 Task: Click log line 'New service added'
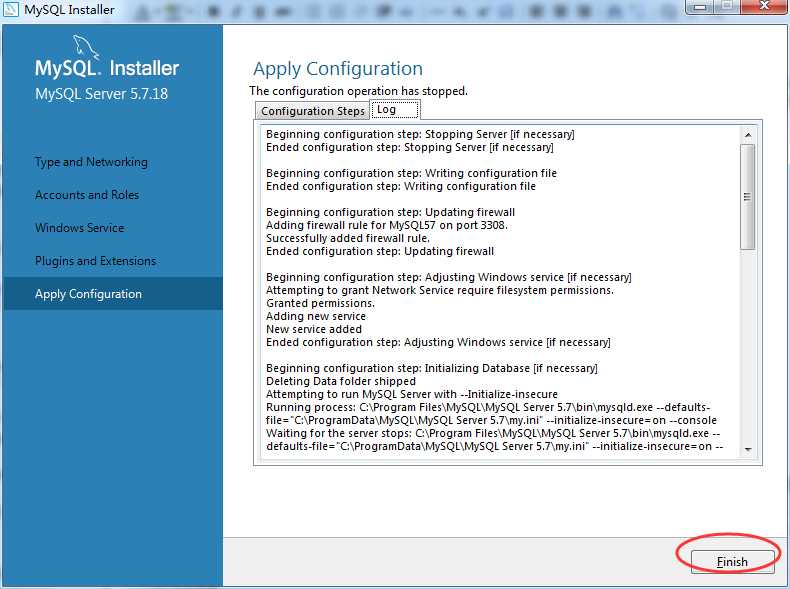click(x=314, y=329)
